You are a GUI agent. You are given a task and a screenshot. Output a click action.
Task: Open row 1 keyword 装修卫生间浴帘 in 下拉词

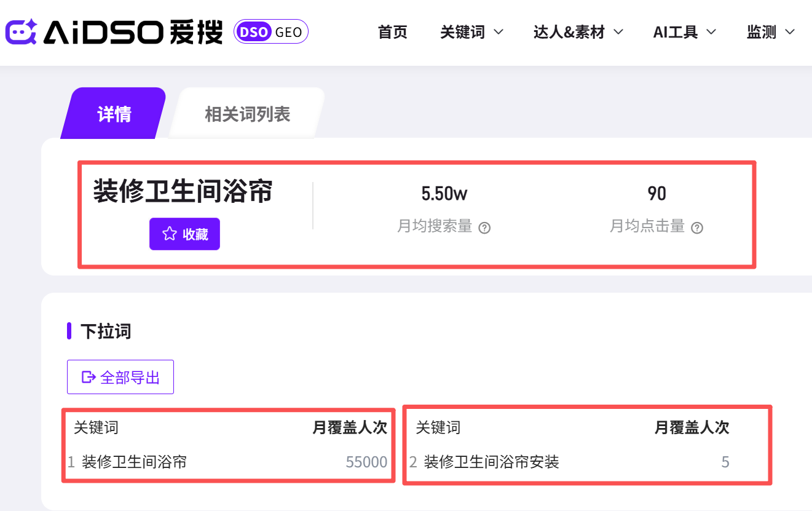(x=134, y=462)
